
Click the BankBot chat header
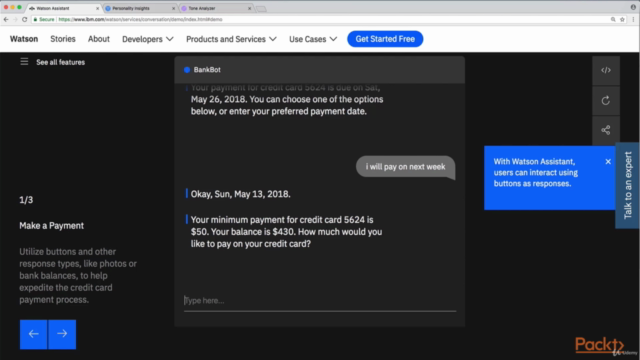click(x=320, y=70)
